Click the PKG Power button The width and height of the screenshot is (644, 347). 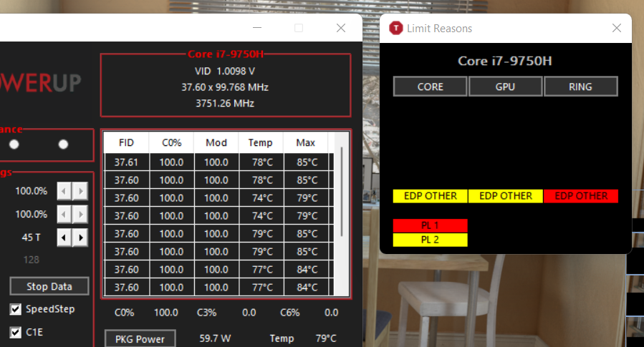(x=140, y=339)
